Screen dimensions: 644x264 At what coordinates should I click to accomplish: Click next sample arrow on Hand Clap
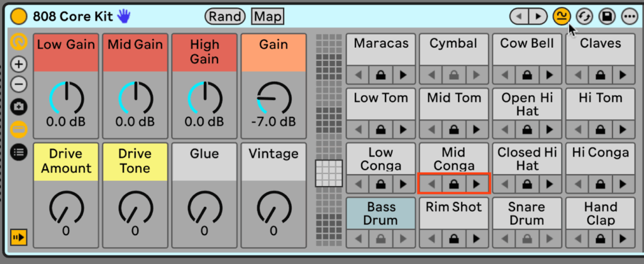tap(623, 239)
